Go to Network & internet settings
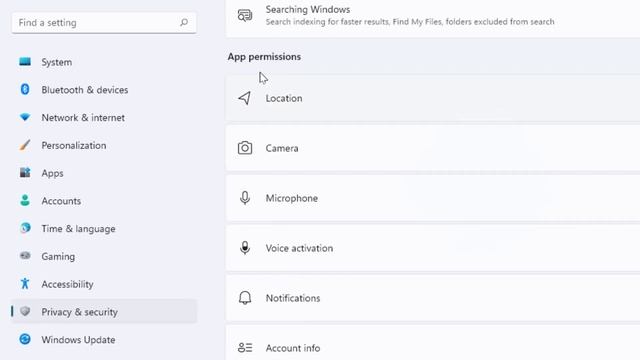 pyautogui.click(x=104, y=118)
